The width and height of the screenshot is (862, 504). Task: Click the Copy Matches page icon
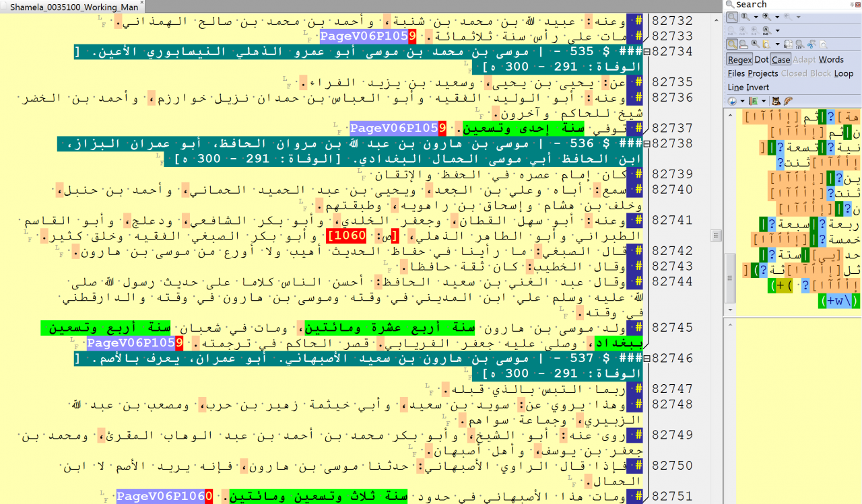(823, 44)
